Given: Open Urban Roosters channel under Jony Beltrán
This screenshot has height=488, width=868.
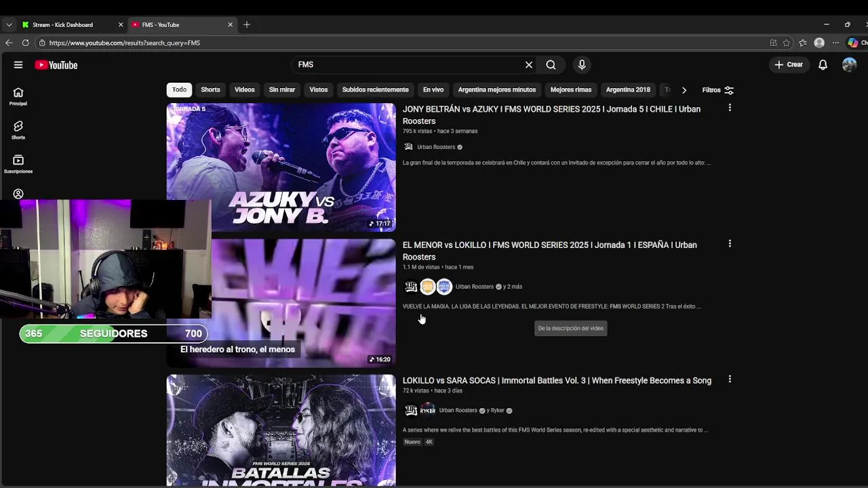Looking at the screenshot, I should coord(435,147).
